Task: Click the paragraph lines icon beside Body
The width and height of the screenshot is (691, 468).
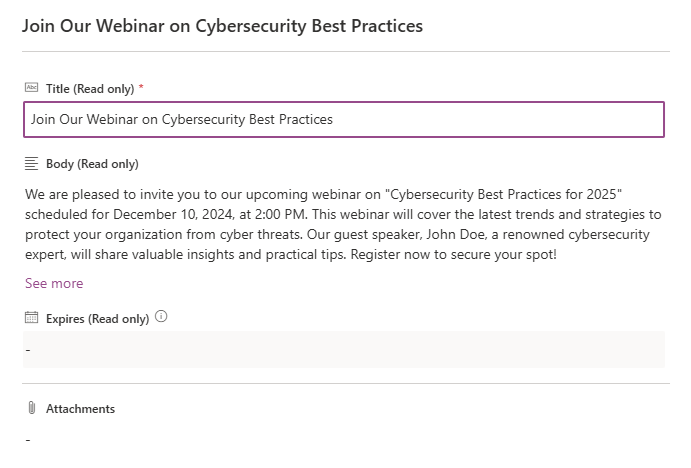Action: point(31,163)
